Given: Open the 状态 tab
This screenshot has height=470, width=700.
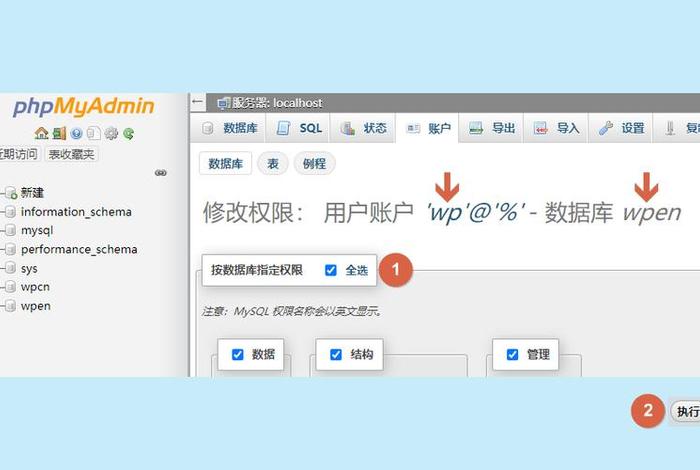Looking at the screenshot, I should click(363, 129).
